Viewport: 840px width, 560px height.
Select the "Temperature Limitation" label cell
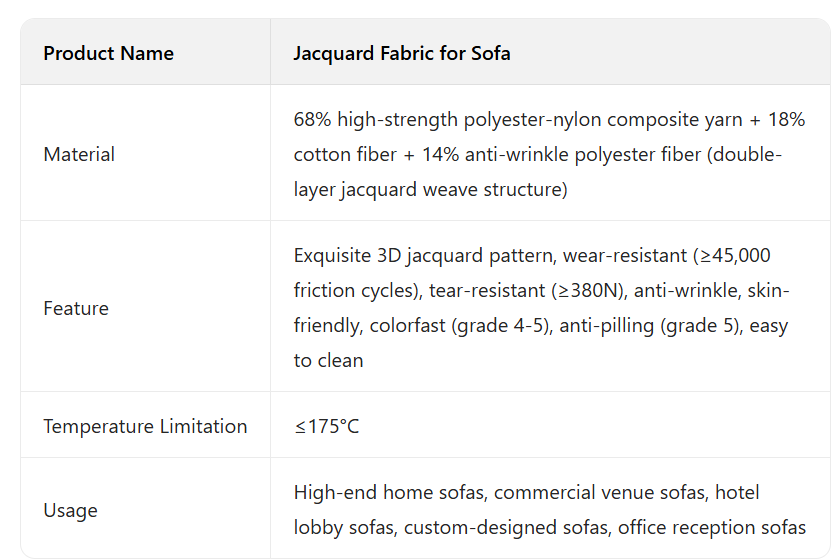[x=145, y=426]
